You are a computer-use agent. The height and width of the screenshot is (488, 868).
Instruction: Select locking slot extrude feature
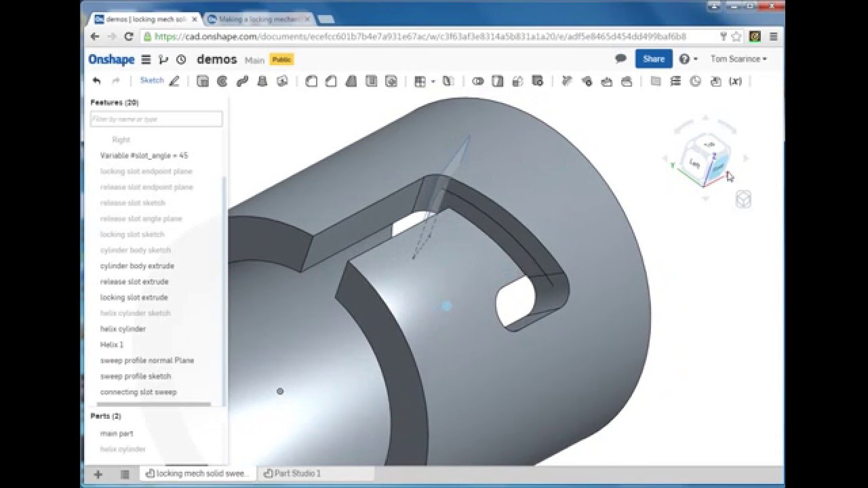pyautogui.click(x=134, y=297)
